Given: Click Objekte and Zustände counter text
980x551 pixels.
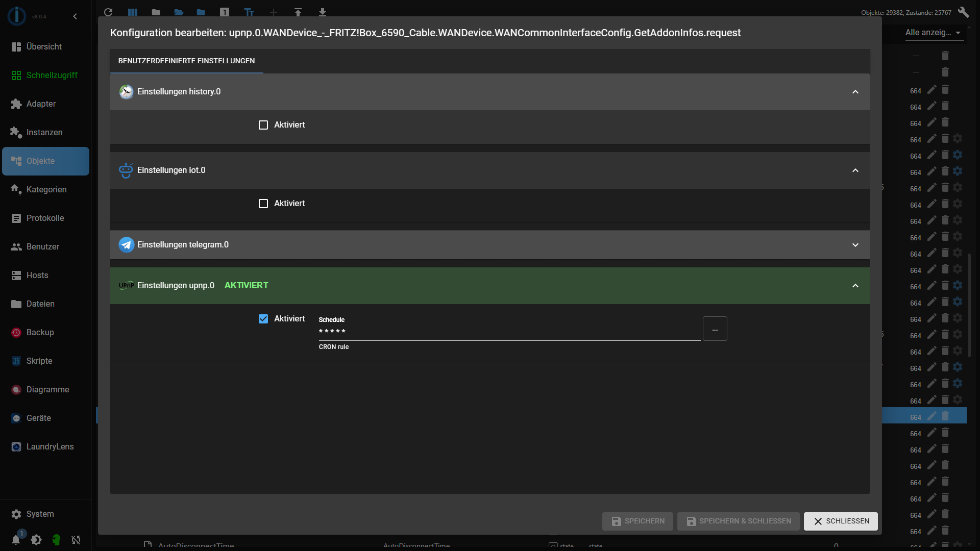Looking at the screenshot, I should click(x=906, y=13).
